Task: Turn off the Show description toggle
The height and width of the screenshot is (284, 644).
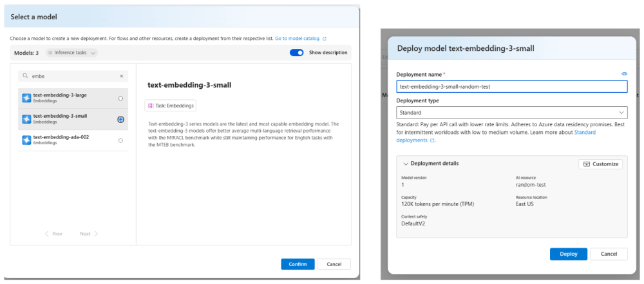Action: click(296, 53)
